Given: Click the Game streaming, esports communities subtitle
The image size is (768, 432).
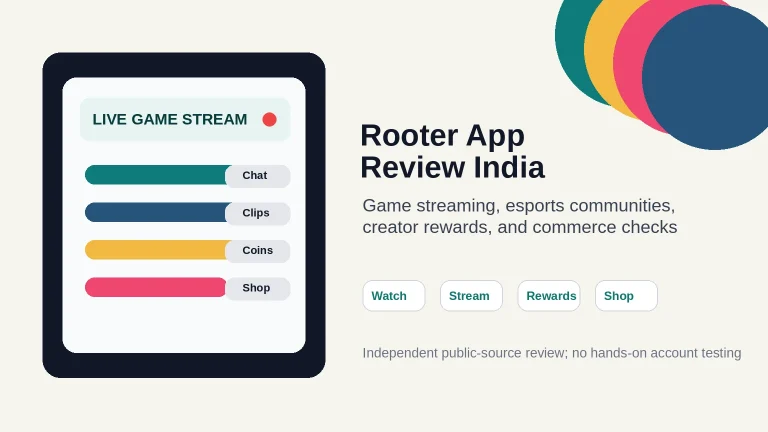Looking at the screenshot, I should 520,216.
